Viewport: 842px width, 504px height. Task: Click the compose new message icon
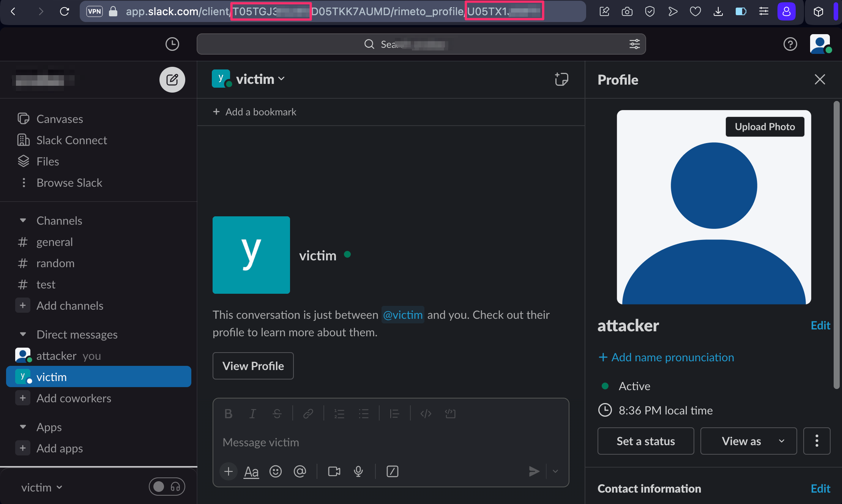tap(172, 80)
